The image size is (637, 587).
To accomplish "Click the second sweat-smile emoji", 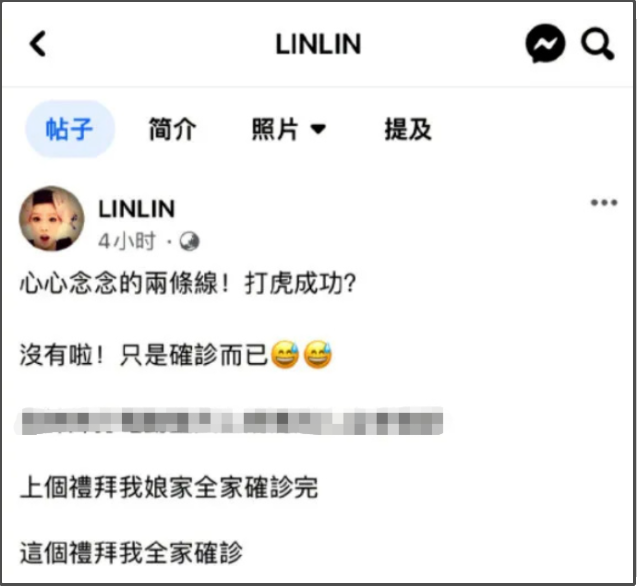I will [318, 355].
